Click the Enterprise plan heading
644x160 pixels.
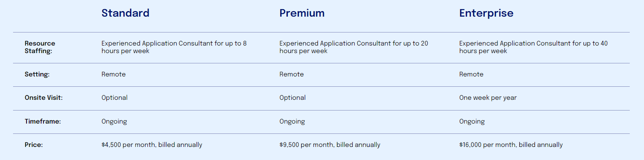pos(486,13)
